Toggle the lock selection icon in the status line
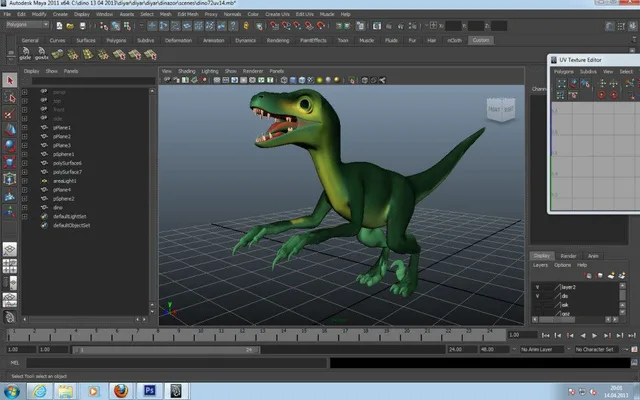 (x=246, y=26)
